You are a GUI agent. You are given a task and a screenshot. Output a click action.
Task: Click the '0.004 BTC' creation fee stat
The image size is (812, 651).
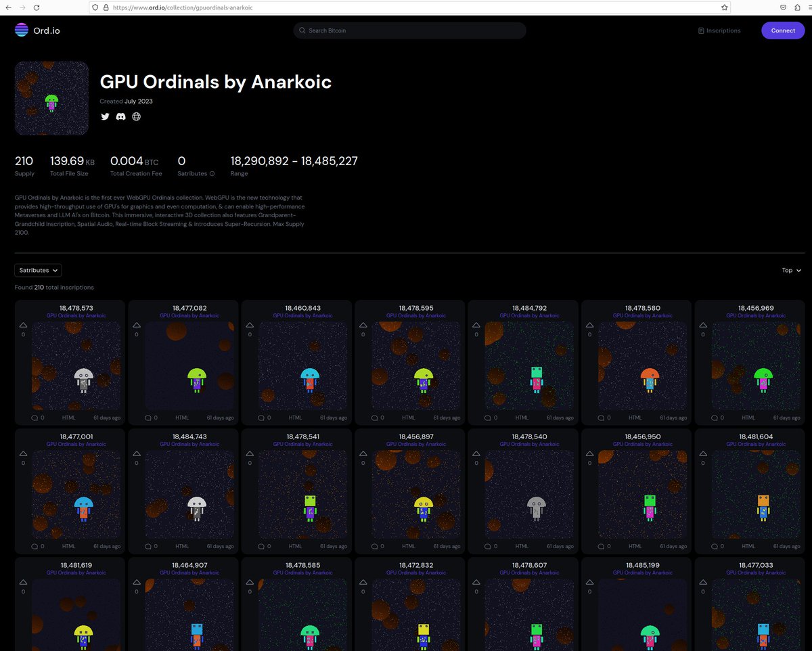pyautogui.click(x=135, y=161)
